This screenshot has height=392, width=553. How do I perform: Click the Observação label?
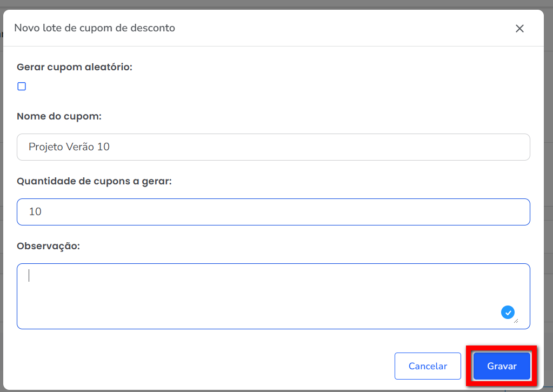tap(48, 246)
